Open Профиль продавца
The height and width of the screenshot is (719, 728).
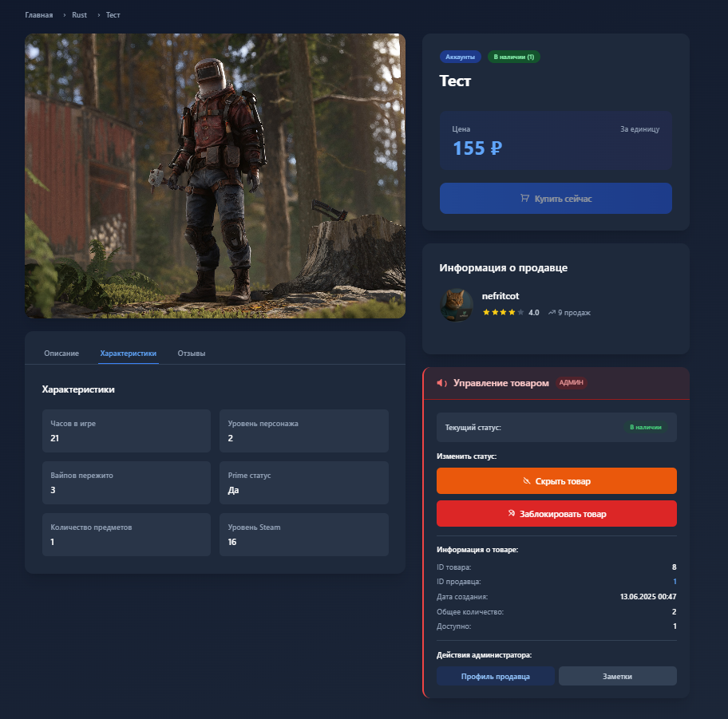(x=496, y=676)
